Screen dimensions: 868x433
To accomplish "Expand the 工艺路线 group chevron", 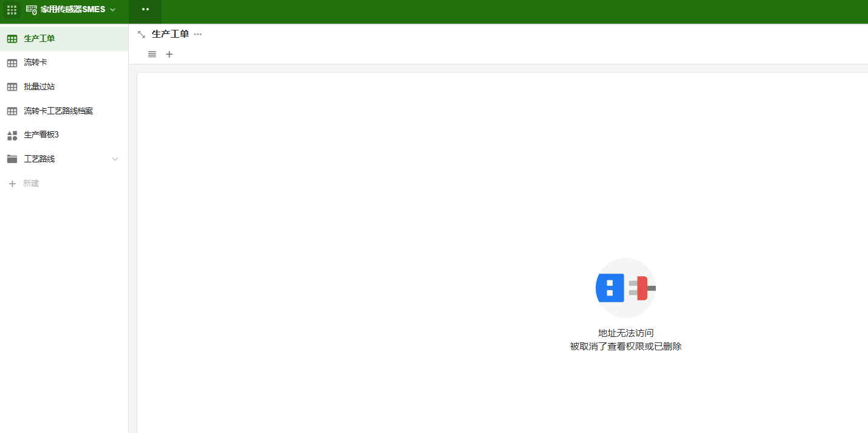I will [x=115, y=159].
